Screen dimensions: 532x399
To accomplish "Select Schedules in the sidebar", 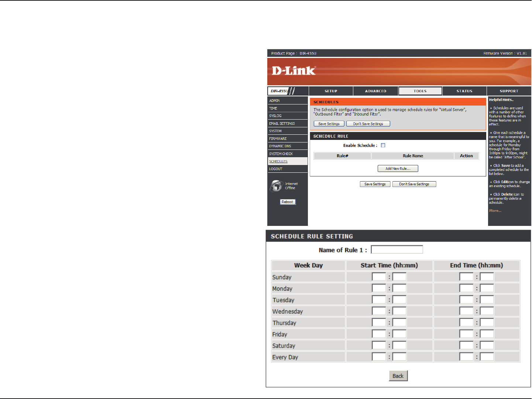I will (288, 161).
